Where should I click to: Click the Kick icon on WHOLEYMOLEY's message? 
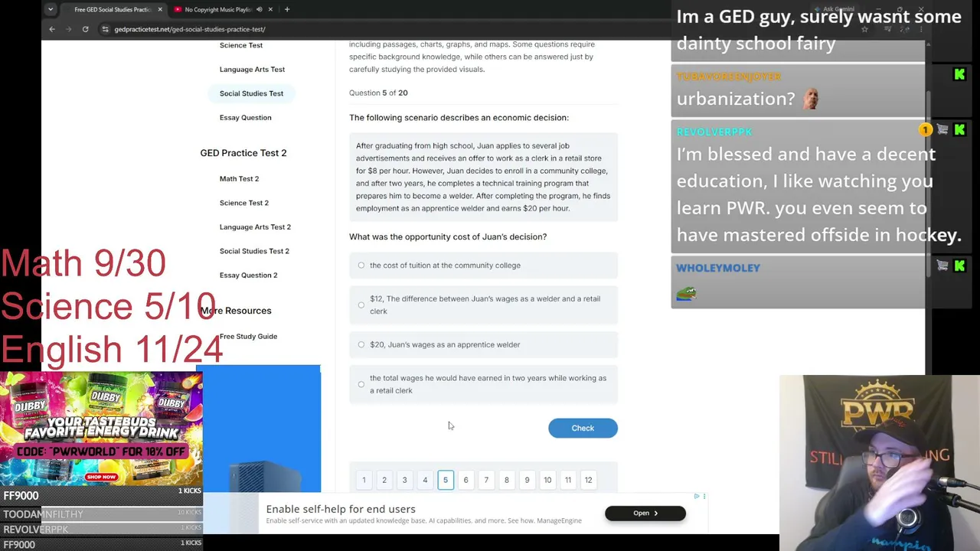click(x=959, y=266)
